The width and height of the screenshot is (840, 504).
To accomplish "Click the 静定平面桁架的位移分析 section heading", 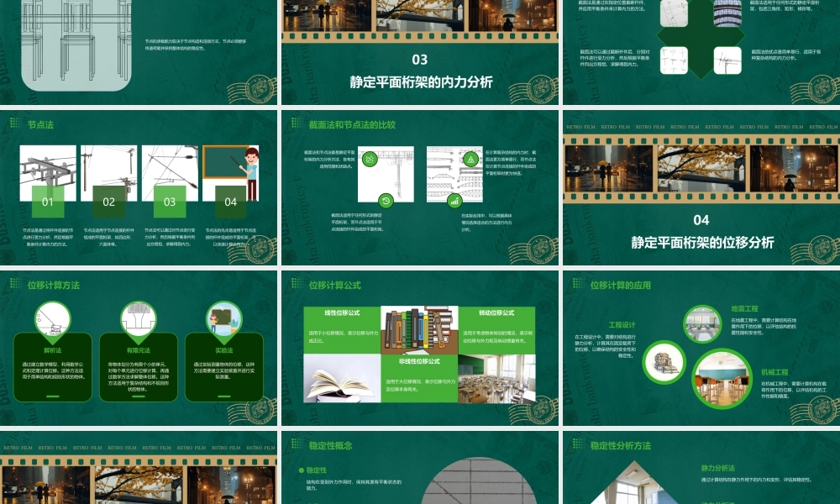I will (x=701, y=243).
